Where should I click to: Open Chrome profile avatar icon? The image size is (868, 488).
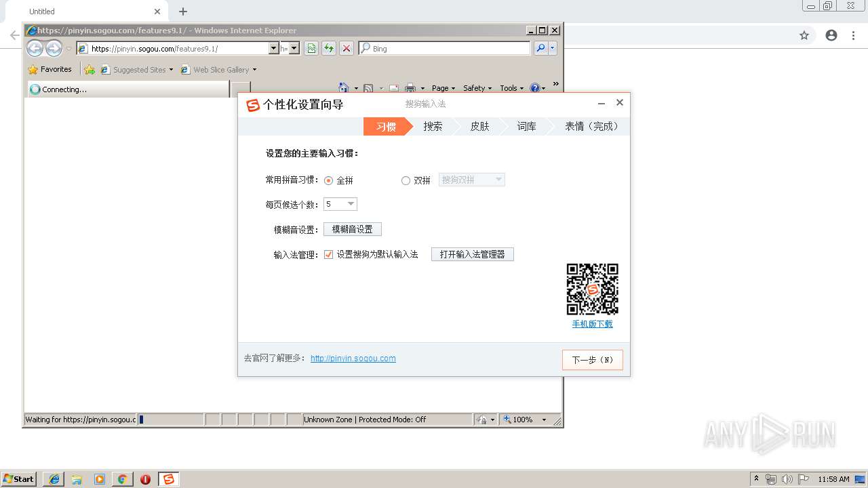[831, 35]
